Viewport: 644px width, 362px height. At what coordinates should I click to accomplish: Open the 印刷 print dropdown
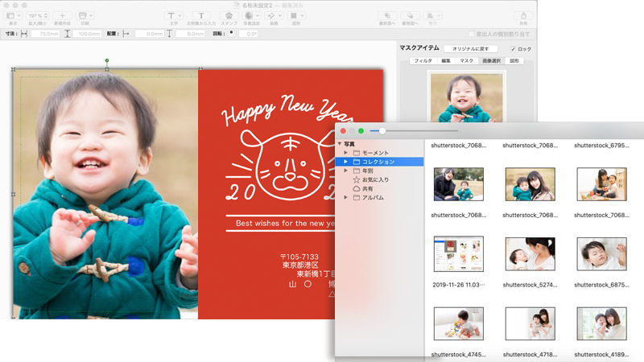tap(85, 15)
